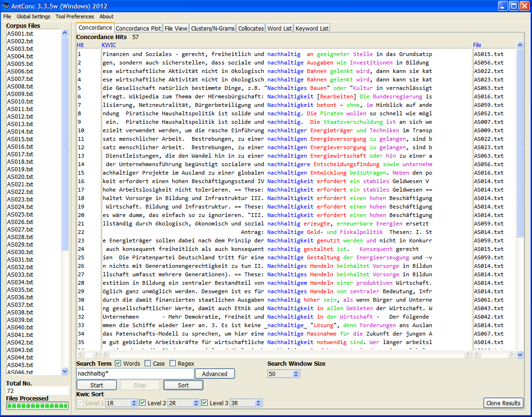Click the AntConc ant icon in title bar

[x=6, y=6]
